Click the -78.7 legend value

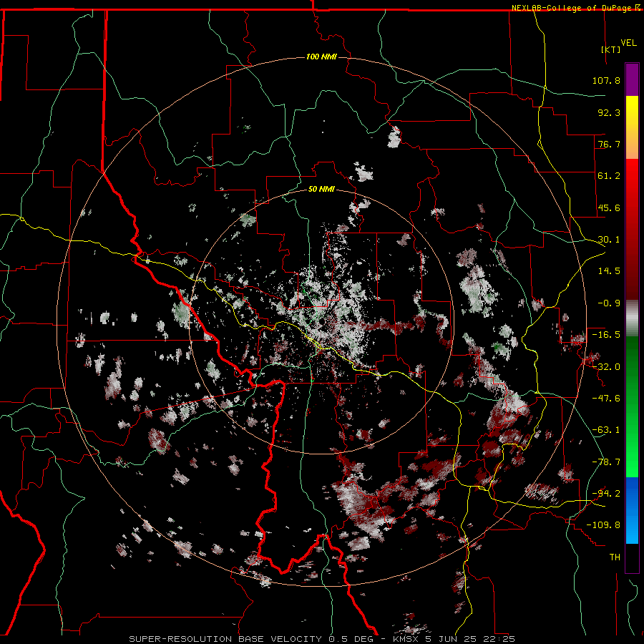pos(606,462)
